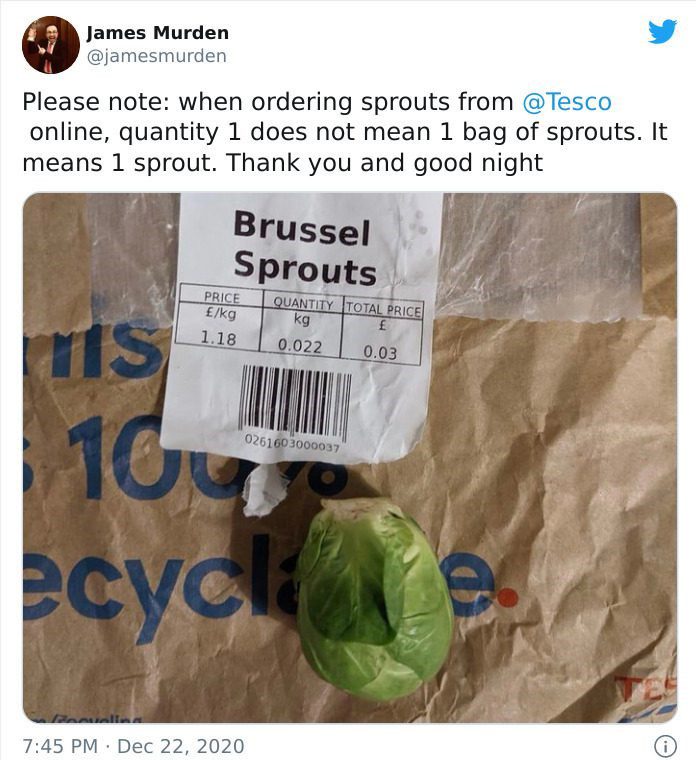Click the barcode number 0261603000037

pos(292,443)
